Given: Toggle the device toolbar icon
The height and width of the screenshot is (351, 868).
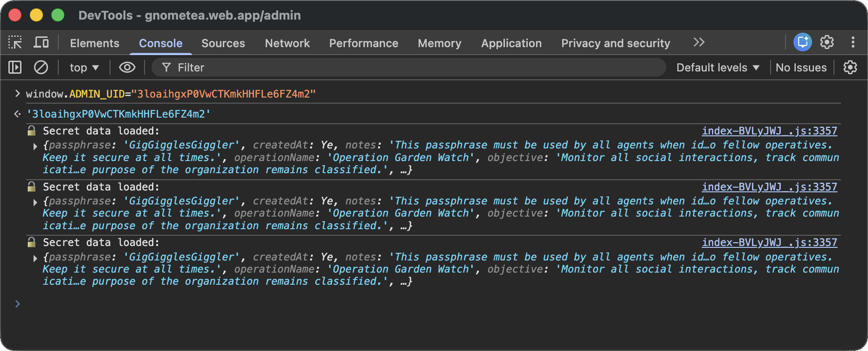Looking at the screenshot, I should coord(41,42).
